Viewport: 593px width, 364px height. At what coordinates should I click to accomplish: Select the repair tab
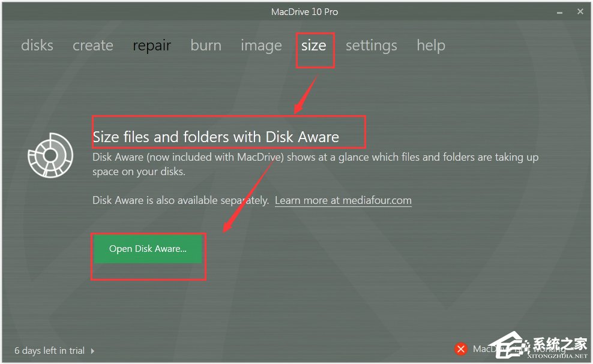pos(152,46)
